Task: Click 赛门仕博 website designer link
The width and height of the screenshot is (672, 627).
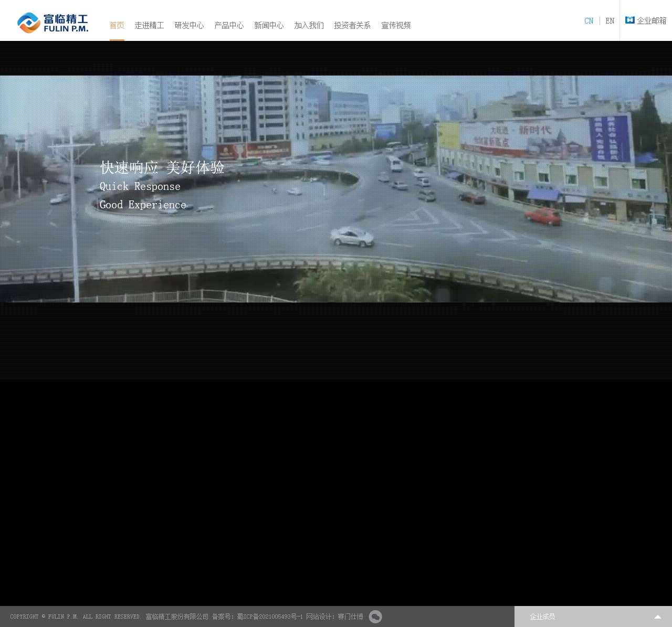Action: pyautogui.click(x=350, y=617)
